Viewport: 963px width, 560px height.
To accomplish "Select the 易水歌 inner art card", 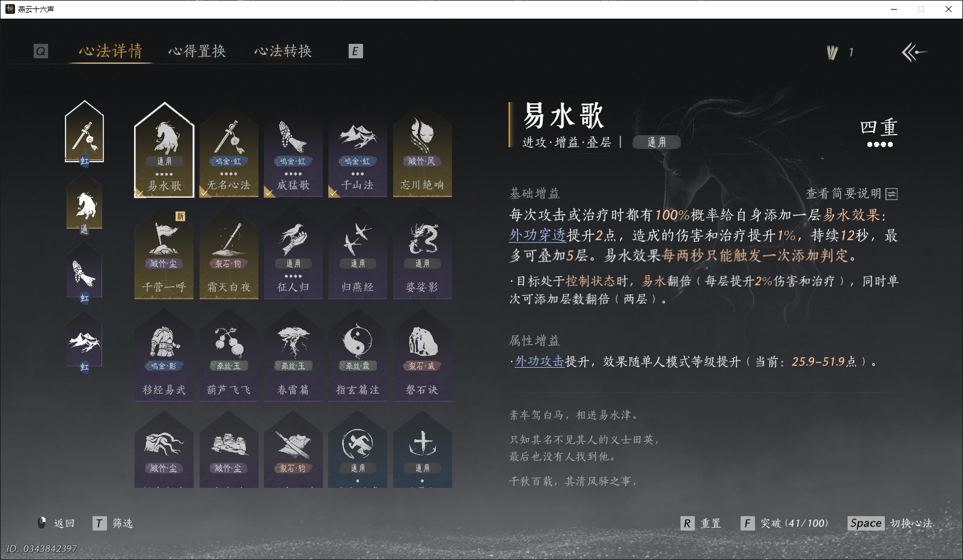I will (164, 150).
